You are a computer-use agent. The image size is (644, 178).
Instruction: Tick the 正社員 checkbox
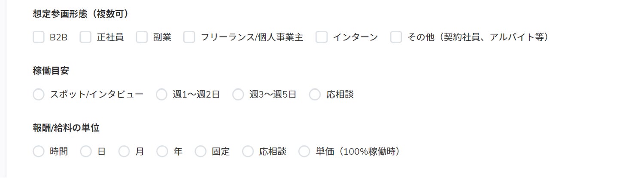click(x=85, y=37)
